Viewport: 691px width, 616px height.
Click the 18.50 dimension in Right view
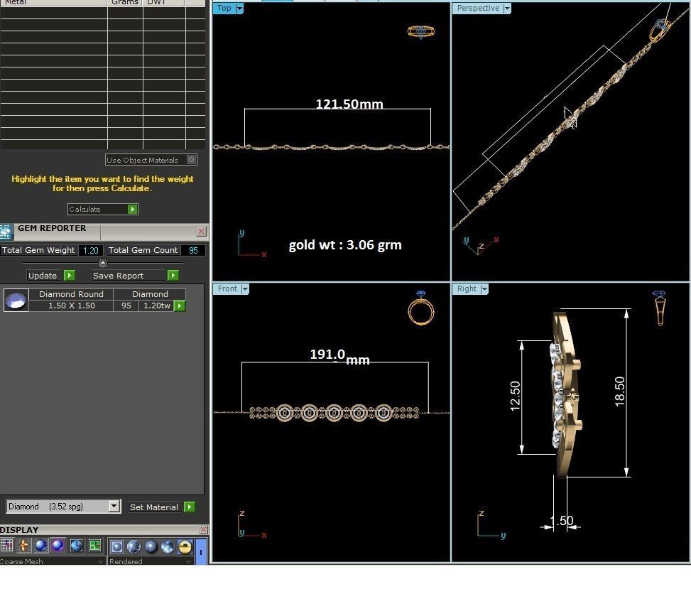619,391
